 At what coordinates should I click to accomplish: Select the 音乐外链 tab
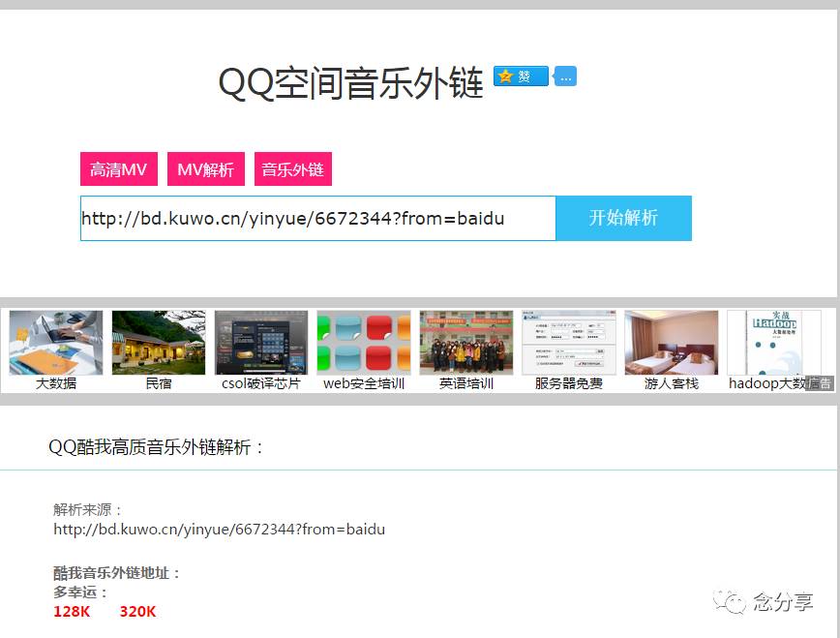coord(293,169)
